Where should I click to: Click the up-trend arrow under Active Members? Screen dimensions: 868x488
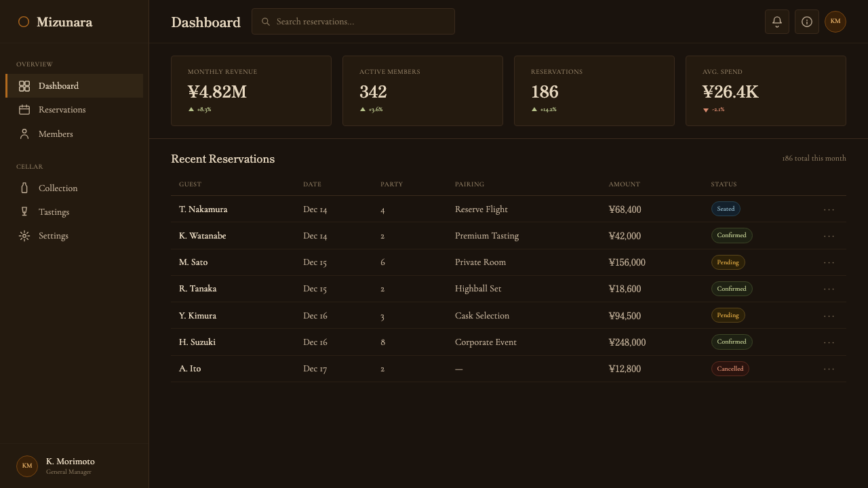pyautogui.click(x=363, y=109)
